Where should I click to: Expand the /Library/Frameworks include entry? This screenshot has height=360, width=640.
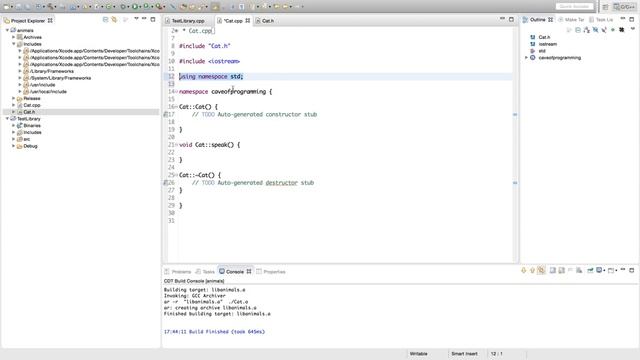tap(20, 71)
